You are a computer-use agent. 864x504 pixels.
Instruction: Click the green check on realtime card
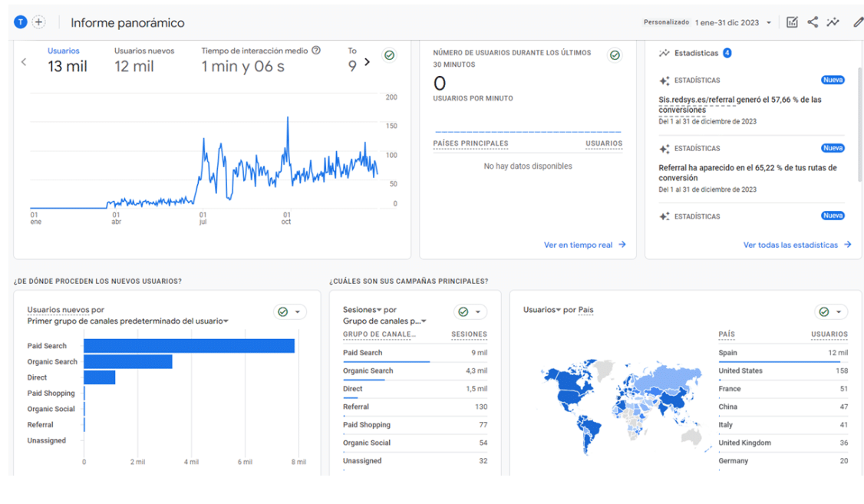point(615,55)
